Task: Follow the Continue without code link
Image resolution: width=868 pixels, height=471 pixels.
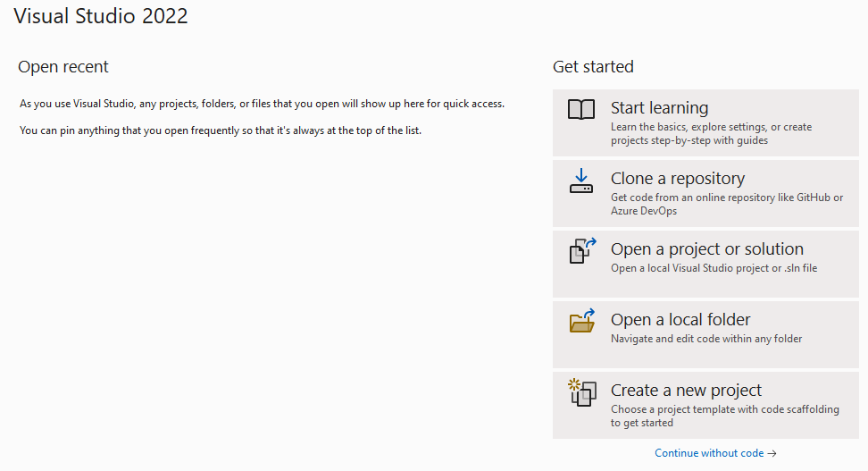Action: [x=709, y=453]
